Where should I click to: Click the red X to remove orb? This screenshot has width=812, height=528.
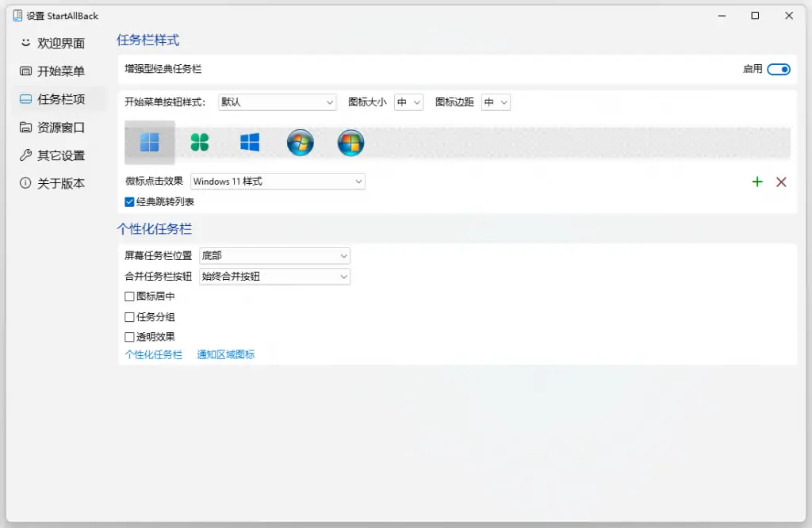pos(781,182)
